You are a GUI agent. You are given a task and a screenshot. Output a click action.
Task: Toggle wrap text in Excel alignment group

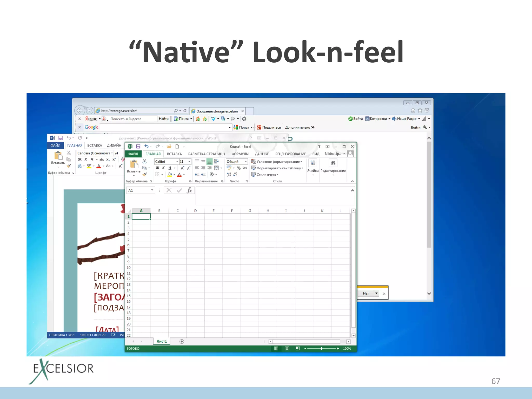pos(216,161)
